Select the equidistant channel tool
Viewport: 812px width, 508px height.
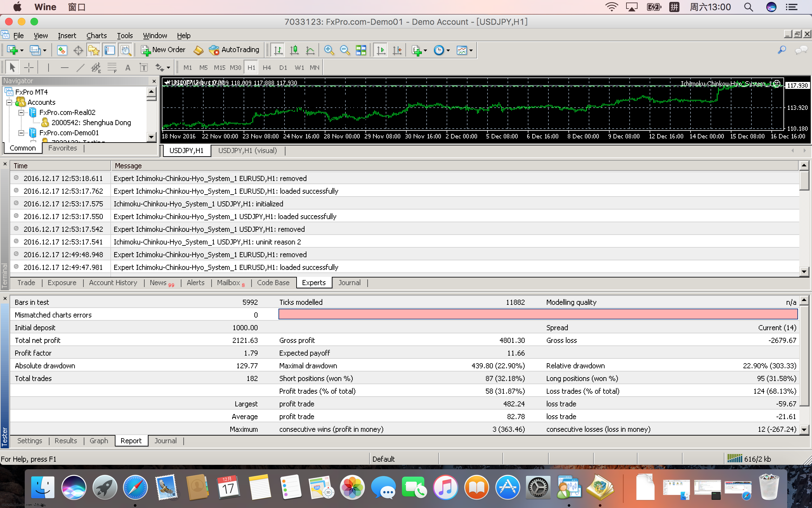pos(96,68)
